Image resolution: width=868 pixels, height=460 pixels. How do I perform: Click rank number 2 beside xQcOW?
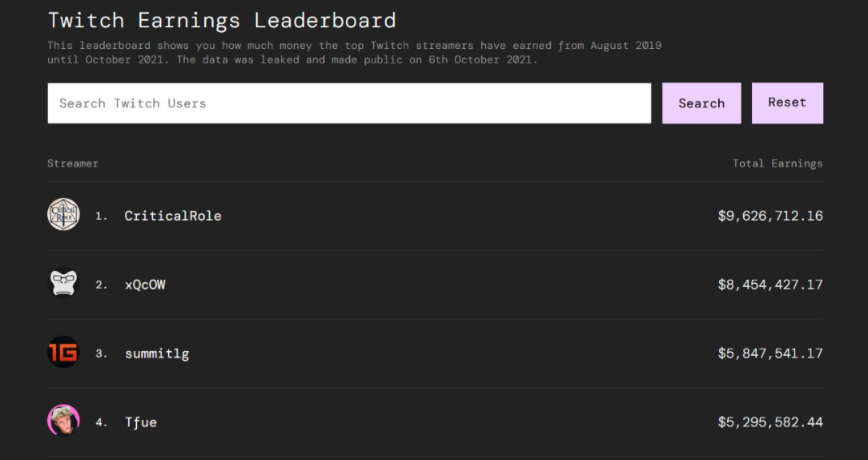pos(101,285)
